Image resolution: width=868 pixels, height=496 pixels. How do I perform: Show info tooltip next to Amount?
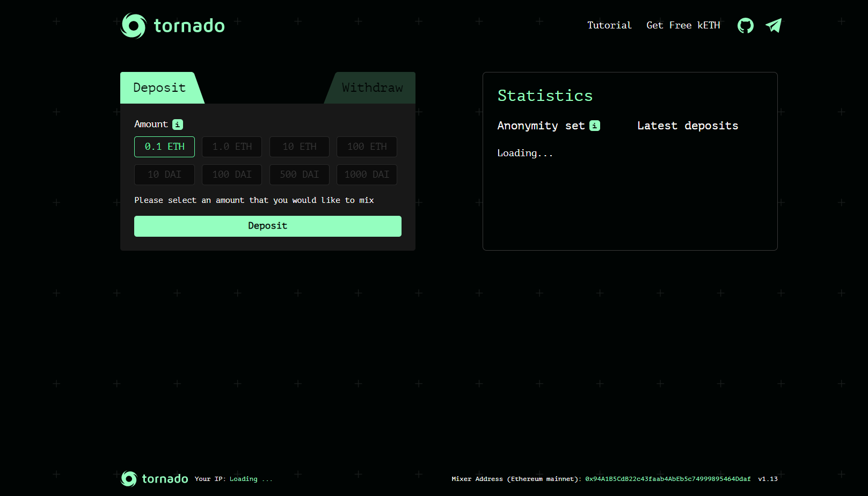[x=178, y=125]
